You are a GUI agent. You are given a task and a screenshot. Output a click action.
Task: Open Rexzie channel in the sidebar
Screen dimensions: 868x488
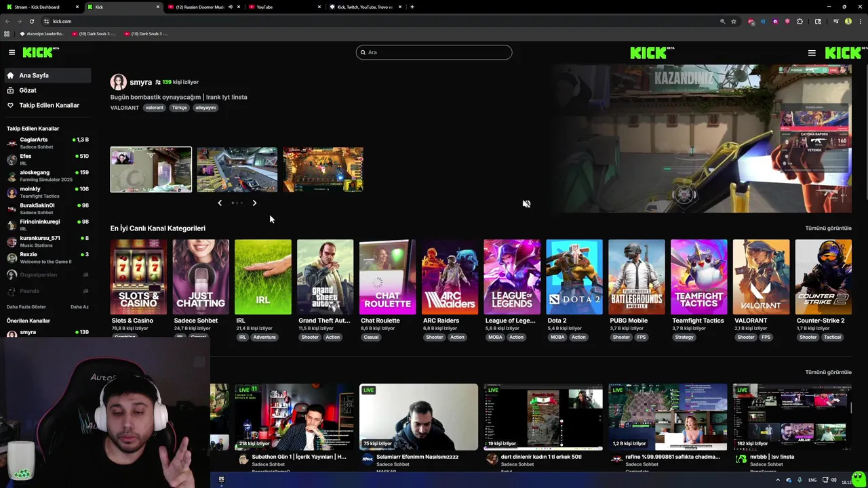47,258
